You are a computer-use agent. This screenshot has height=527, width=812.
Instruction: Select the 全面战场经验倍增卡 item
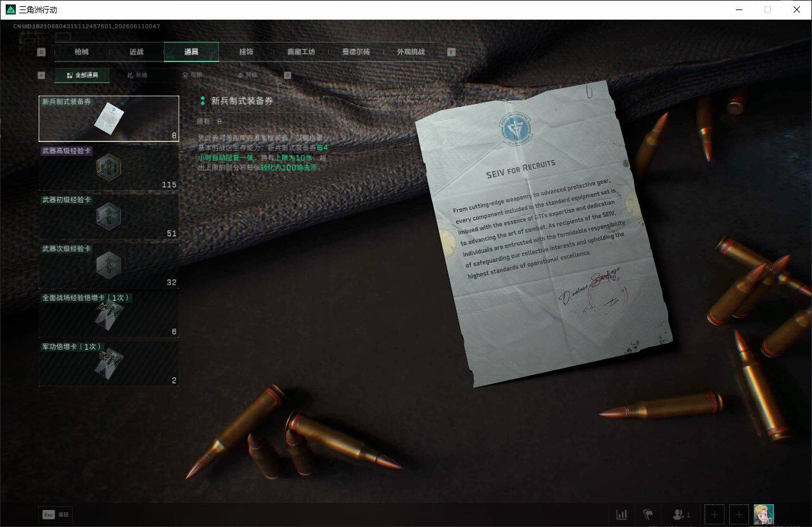pyautogui.click(x=109, y=314)
